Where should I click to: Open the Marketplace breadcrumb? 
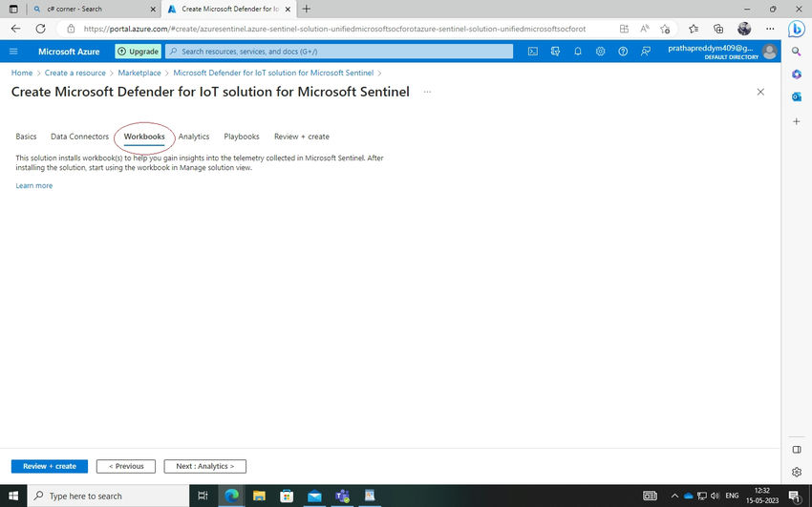tap(139, 73)
